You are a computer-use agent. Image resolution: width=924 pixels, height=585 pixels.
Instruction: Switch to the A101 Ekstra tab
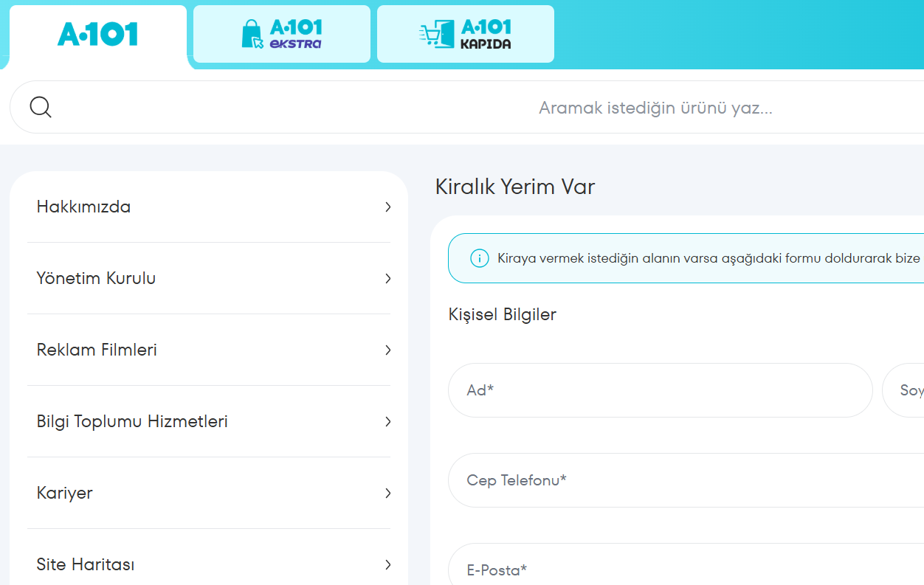point(282,34)
